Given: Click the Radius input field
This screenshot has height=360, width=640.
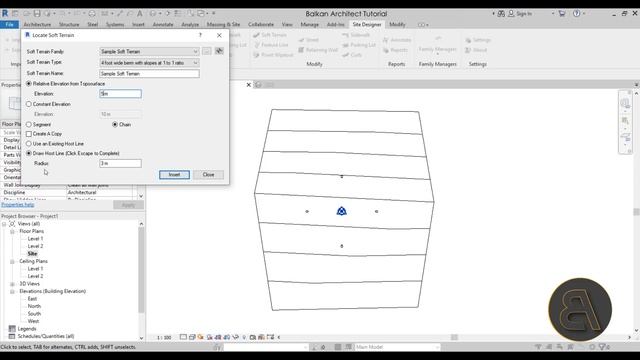Looking at the screenshot, I should click(x=120, y=163).
